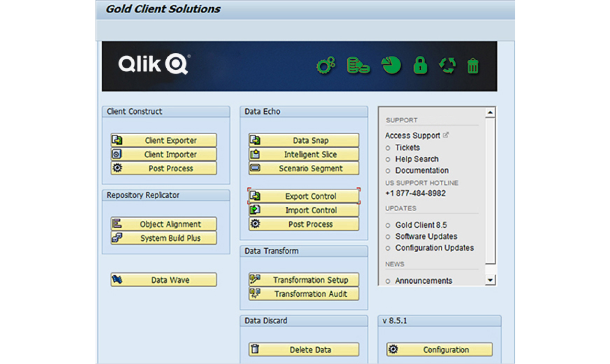
Task: Open Documentation link
Action: [x=422, y=171]
